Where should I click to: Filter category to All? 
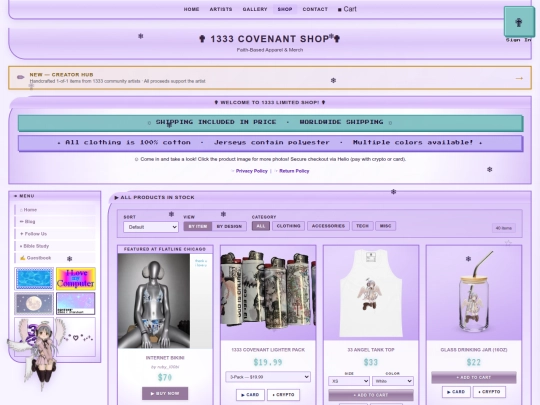tap(261, 226)
